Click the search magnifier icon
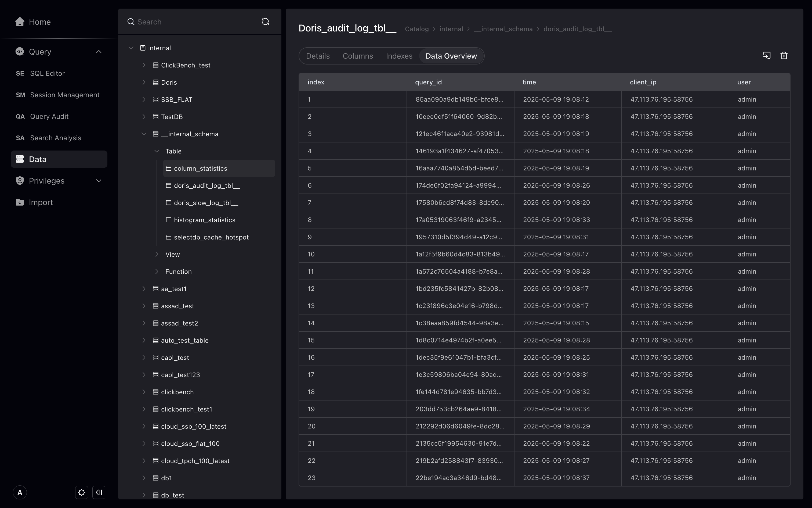 pyautogui.click(x=131, y=22)
